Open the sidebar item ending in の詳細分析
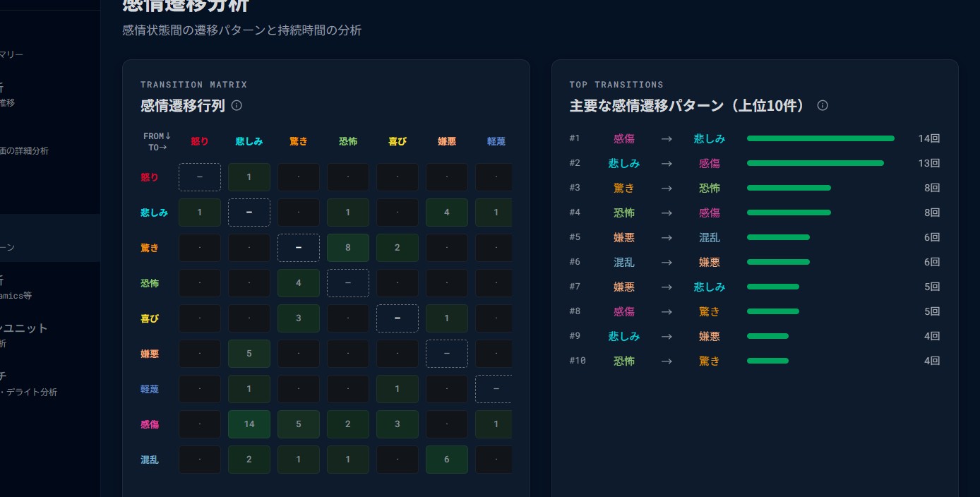 click(x=24, y=150)
